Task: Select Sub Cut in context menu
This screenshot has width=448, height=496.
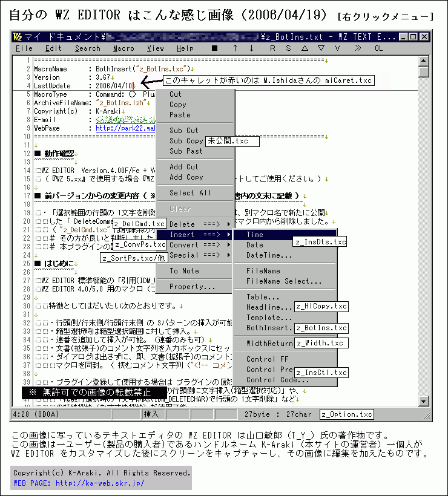Action: point(196,130)
